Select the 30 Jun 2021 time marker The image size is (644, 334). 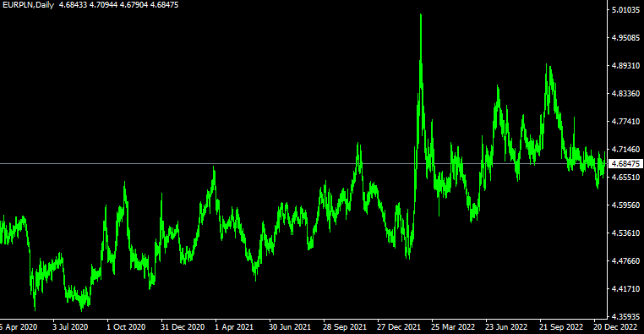coord(290,327)
